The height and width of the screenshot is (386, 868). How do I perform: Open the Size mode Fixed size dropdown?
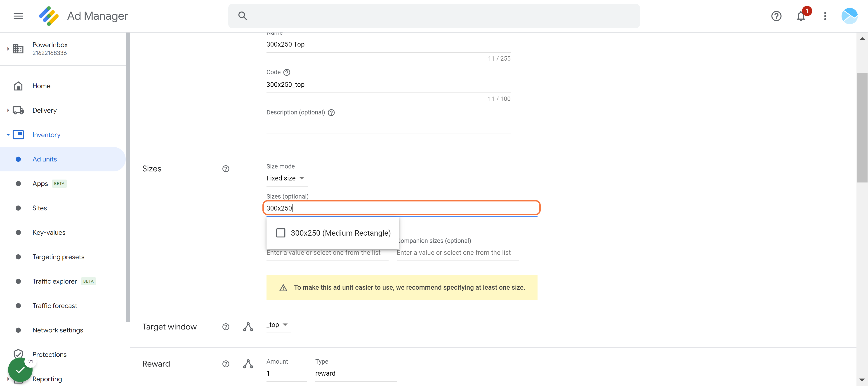287,178
